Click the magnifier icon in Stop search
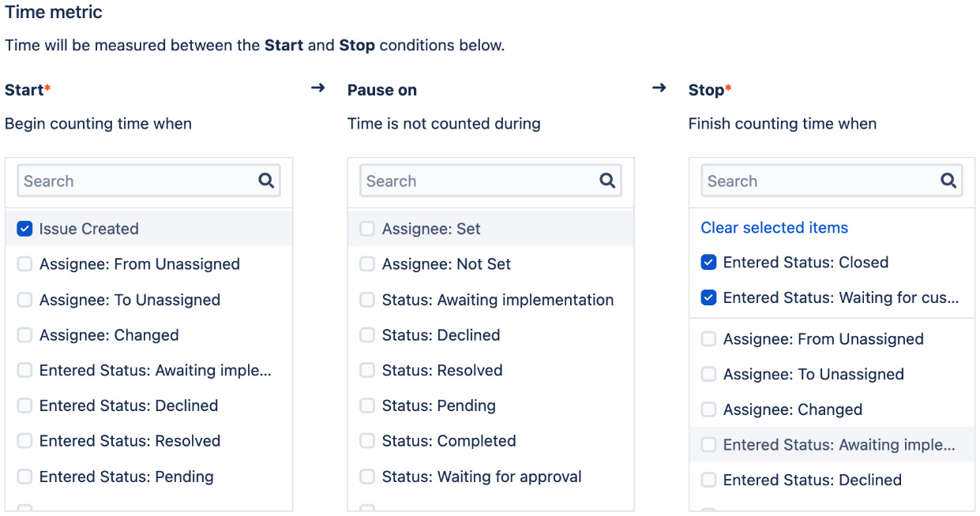 (948, 181)
